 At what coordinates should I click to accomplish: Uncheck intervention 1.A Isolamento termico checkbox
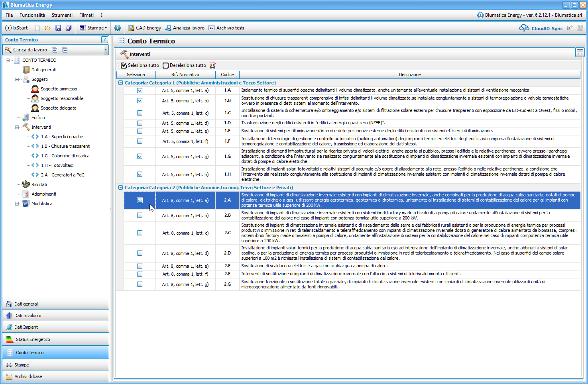[x=140, y=90]
